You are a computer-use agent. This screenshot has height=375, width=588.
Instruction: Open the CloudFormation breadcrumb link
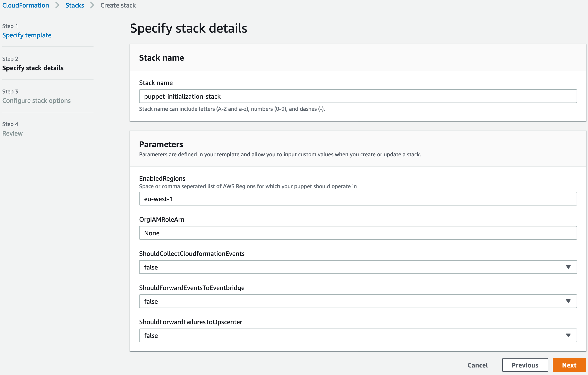pos(26,5)
